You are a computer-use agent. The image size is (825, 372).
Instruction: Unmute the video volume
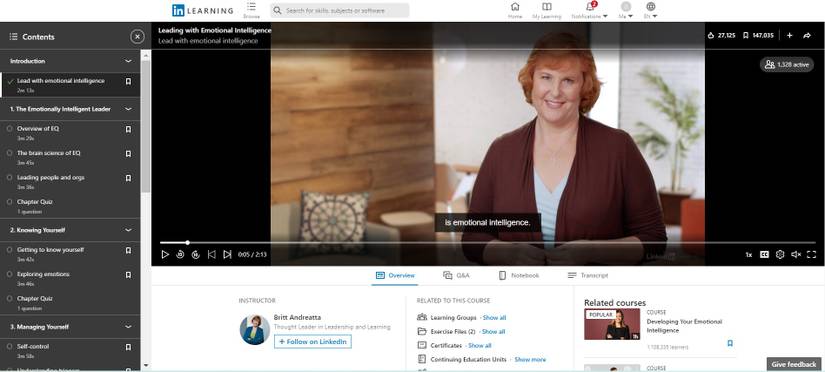pos(796,255)
